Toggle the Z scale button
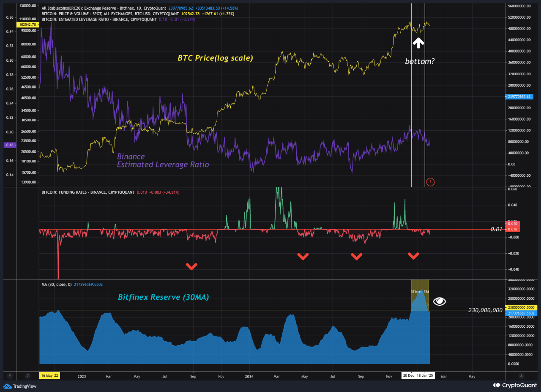Screen dimensions: 541x392 point(27,376)
